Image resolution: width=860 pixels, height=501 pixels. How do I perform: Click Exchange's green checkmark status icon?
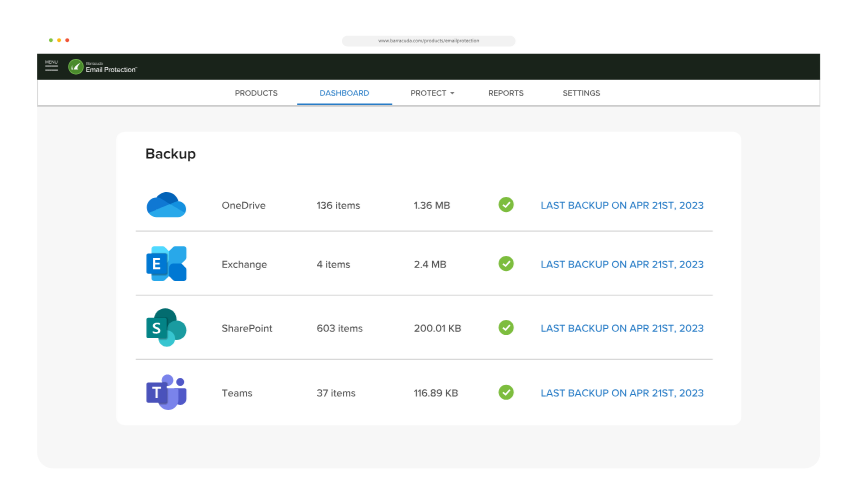[506, 263]
